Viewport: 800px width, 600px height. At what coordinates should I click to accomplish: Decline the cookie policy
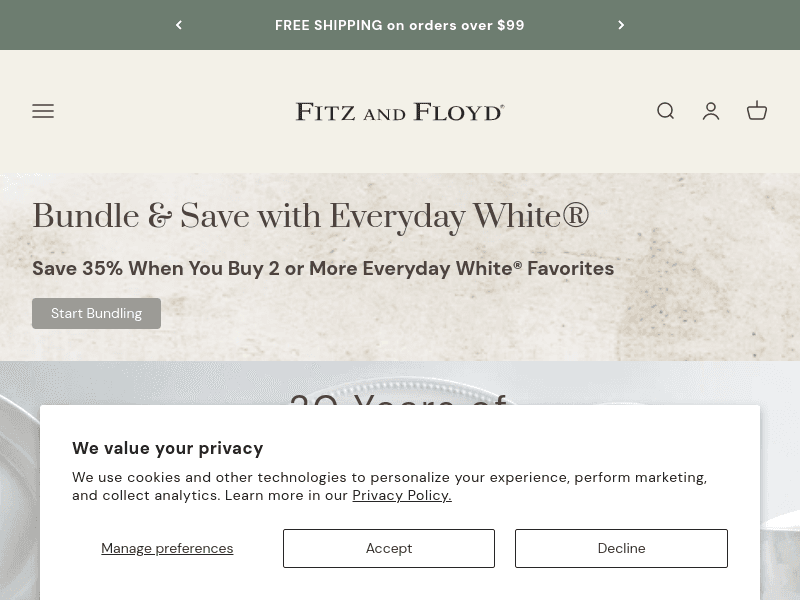point(621,548)
